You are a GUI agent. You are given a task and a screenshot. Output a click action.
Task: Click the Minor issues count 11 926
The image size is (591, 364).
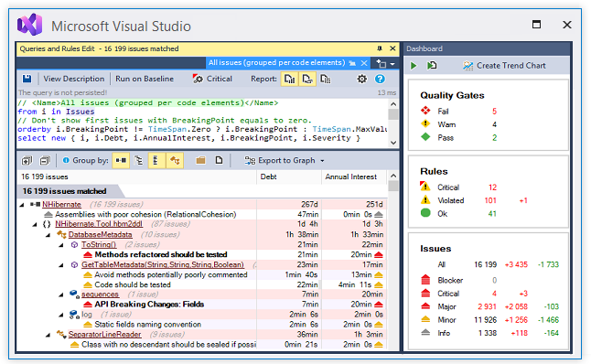pos(486,320)
